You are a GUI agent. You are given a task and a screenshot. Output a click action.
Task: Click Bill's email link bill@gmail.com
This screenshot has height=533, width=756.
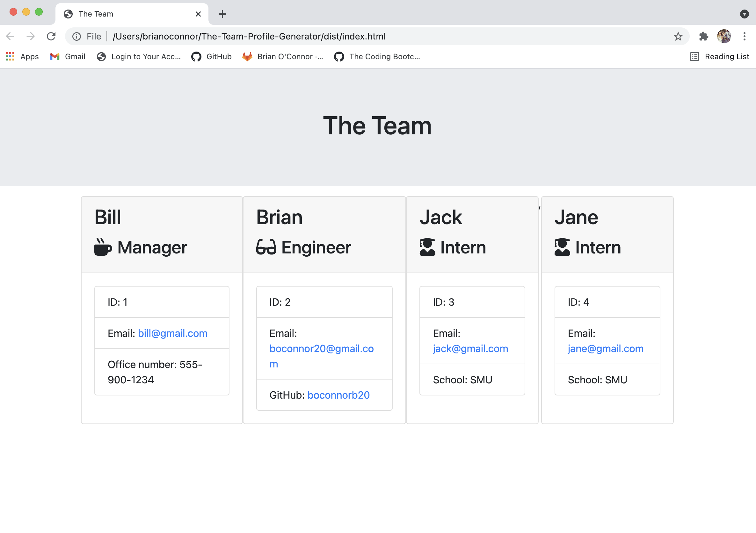coord(172,333)
